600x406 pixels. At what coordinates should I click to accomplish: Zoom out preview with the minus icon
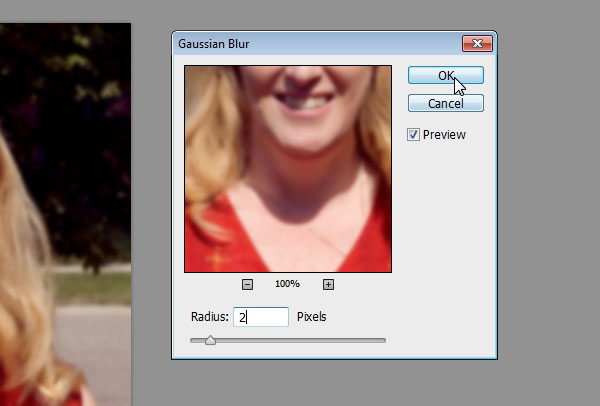(248, 284)
